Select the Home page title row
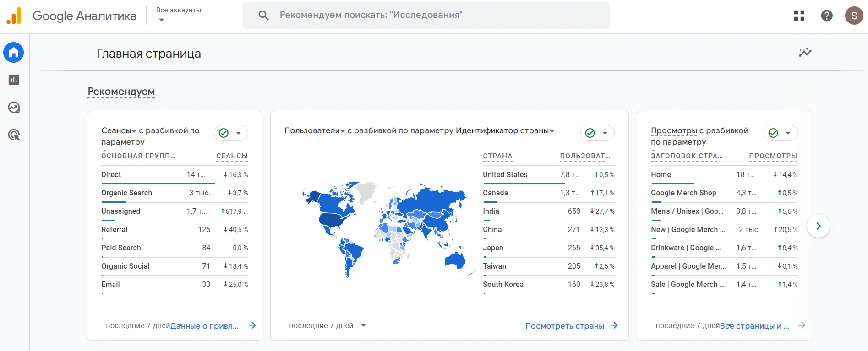This screenshot has height=351, width=868. click(724, 175)
